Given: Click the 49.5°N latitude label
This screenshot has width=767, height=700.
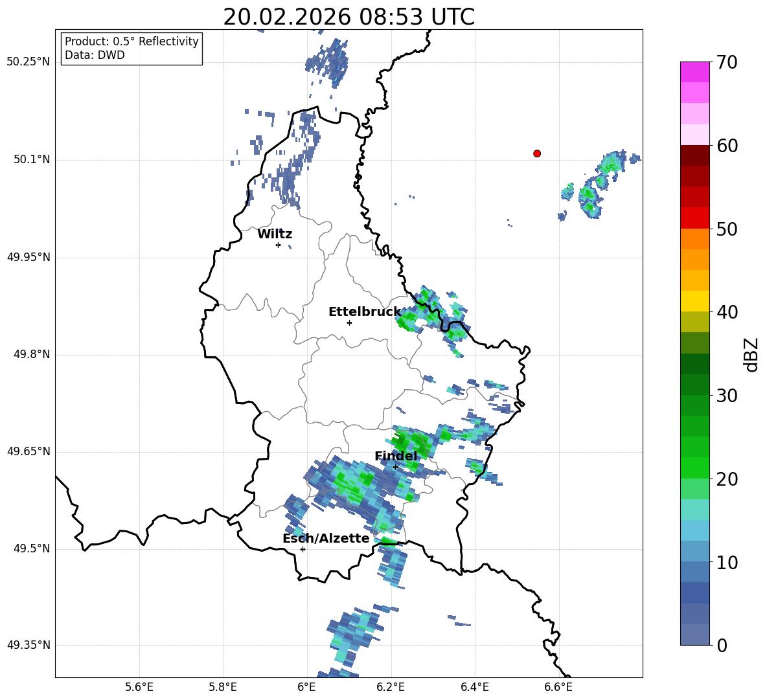Looking at the screenshot, I should coord(32,549).
